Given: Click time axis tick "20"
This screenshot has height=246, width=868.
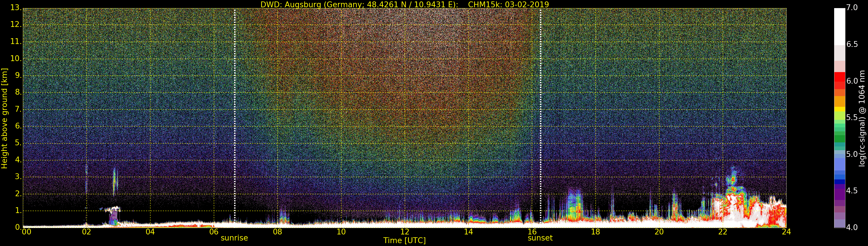Looking at the screenshot, I should (x=659, y=232).
